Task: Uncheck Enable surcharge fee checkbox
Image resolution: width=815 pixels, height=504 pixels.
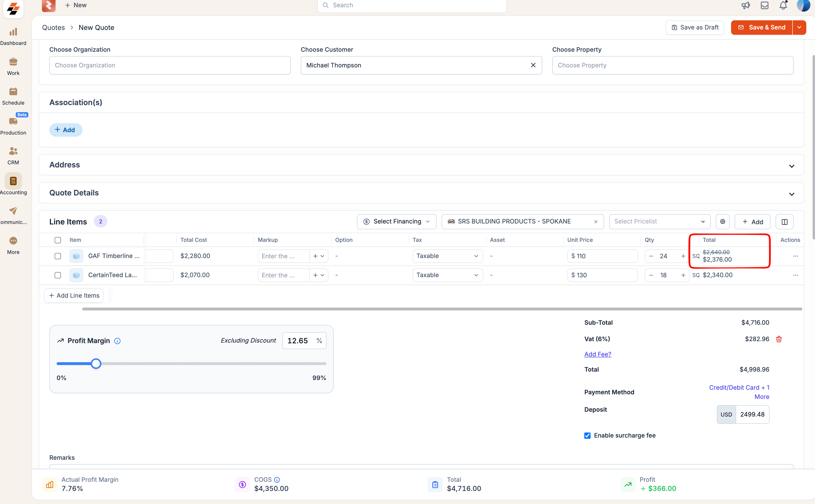Action: point(587,435)
